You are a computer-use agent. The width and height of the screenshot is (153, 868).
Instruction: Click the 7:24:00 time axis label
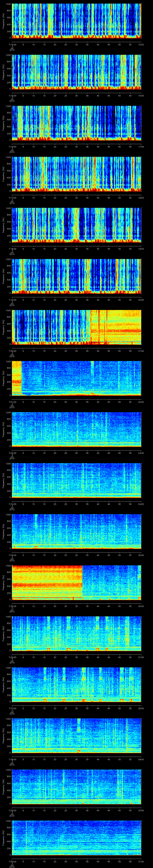[x=12, y=555]
